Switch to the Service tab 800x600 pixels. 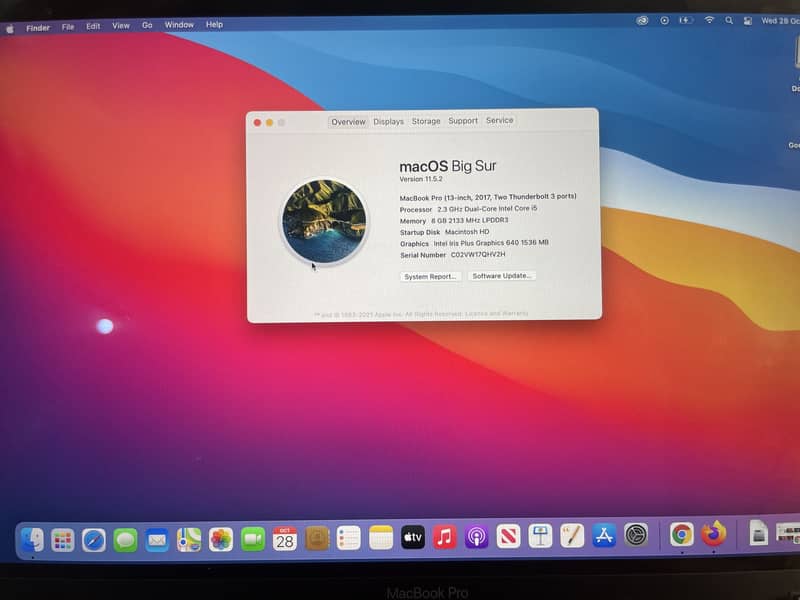tap(499, 120)
